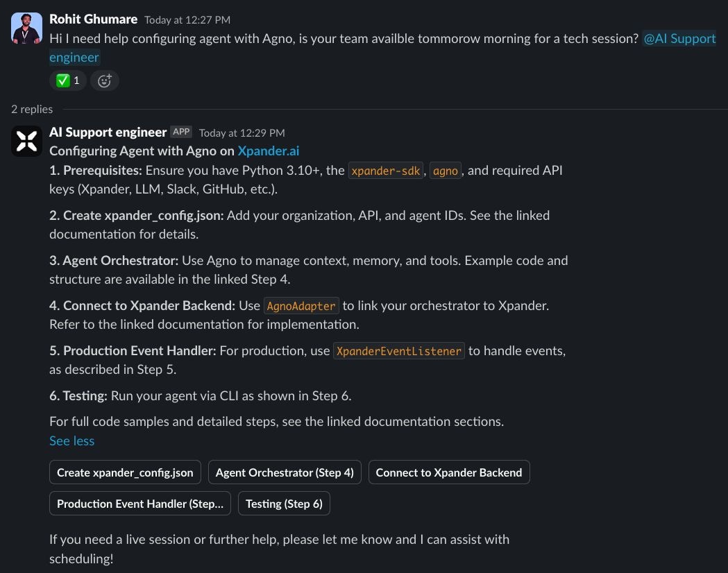Collapse message with See less
This screenshot has width=728, height=573.
tap(72, 441)
